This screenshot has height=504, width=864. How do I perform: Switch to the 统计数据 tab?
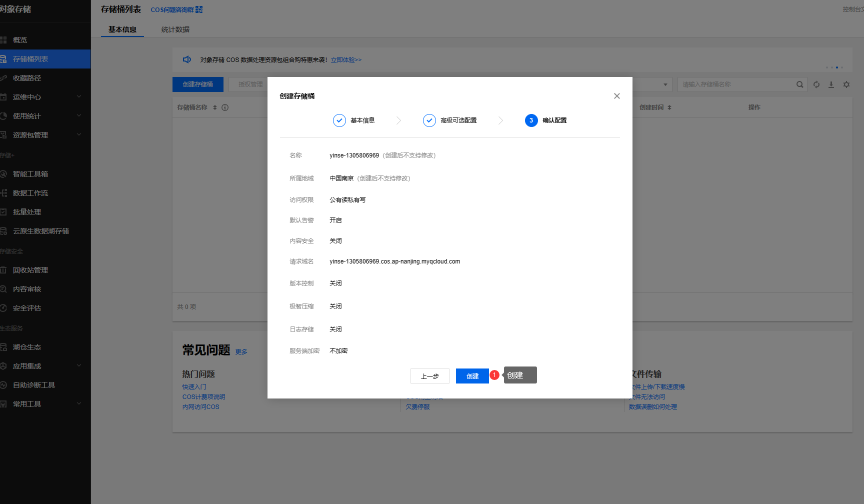175,29
